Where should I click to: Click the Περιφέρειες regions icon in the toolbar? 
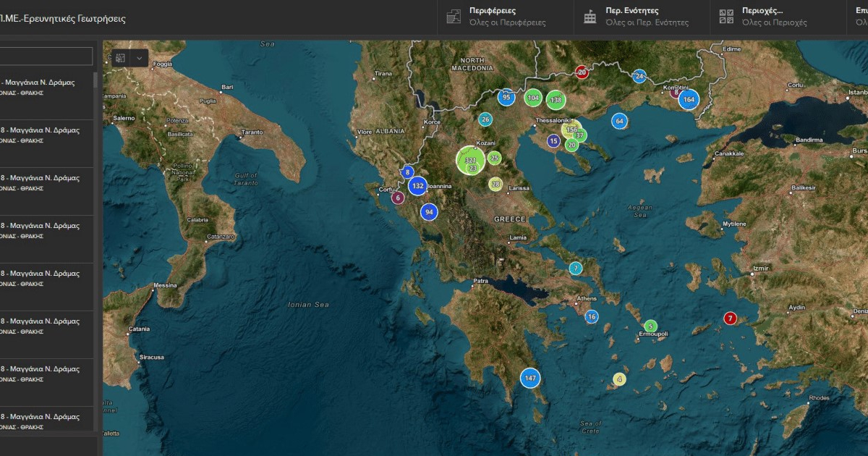click(454, 15)
